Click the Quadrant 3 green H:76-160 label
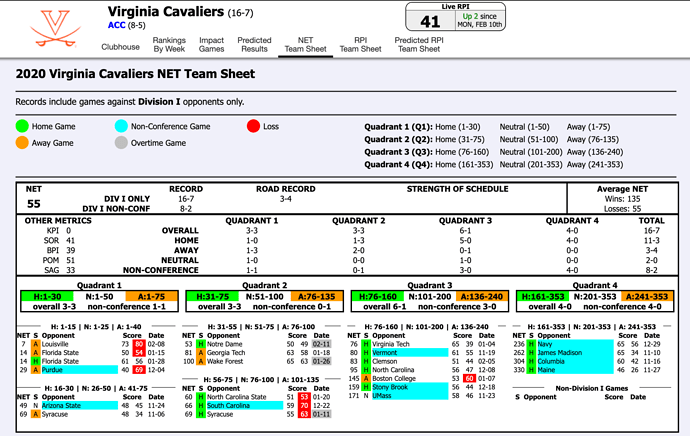Image resolution: width=690 pixels, height=436 pixels. coord(378,297)
